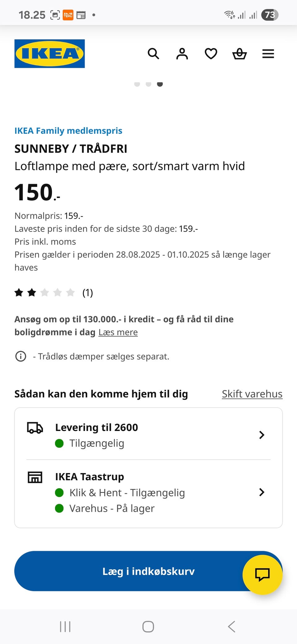297x644 pixels.
Task: Tap the IKEA logo
Action: pos(49,54)
